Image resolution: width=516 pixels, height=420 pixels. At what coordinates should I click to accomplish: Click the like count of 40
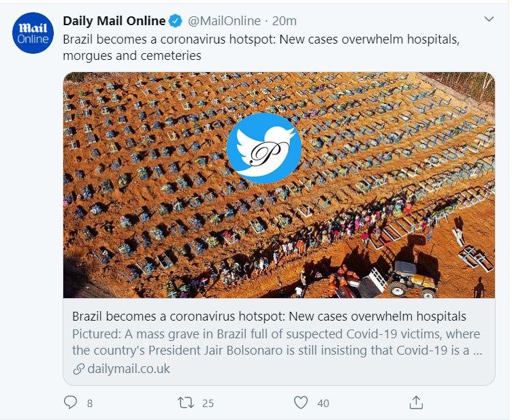(323, 404)
